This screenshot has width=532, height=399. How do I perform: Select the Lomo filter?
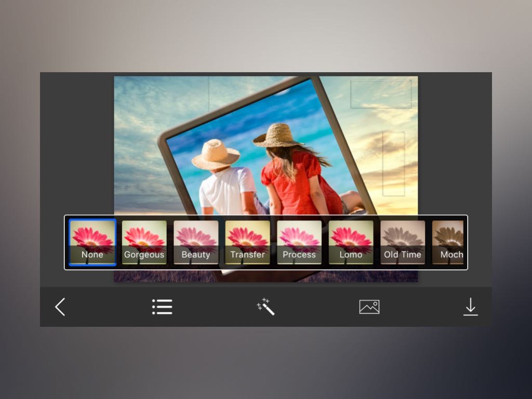[351, 242]
